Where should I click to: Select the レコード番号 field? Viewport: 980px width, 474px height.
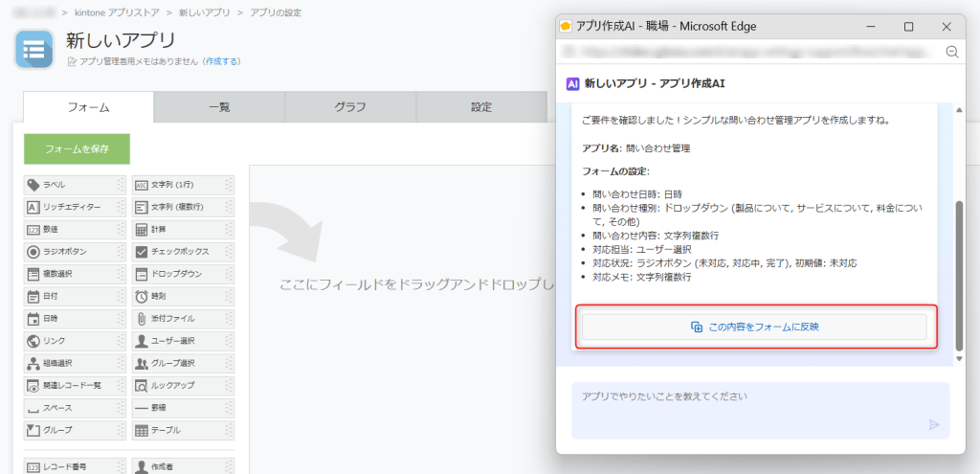75,466
